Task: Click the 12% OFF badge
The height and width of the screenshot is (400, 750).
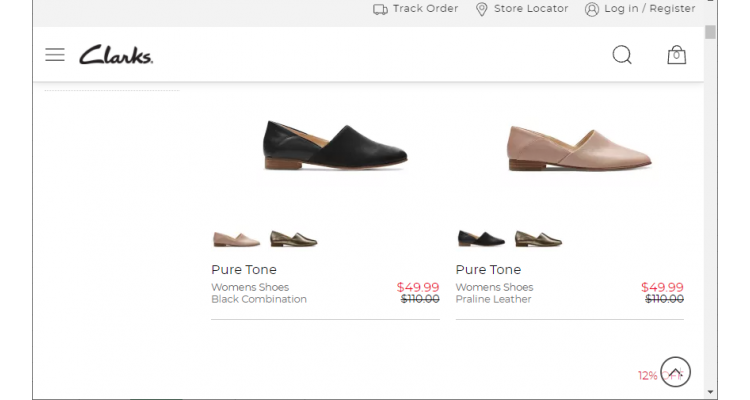Action: pos(660,376)
